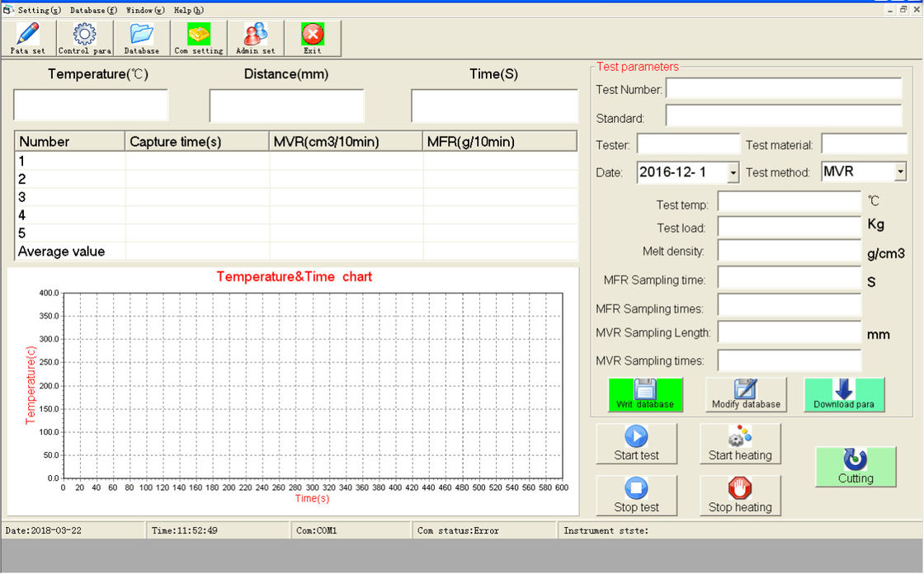The width and height of the screenshot is (924, 574).
Task: Click the green Cutting button
Action: (x=856, y=467)
